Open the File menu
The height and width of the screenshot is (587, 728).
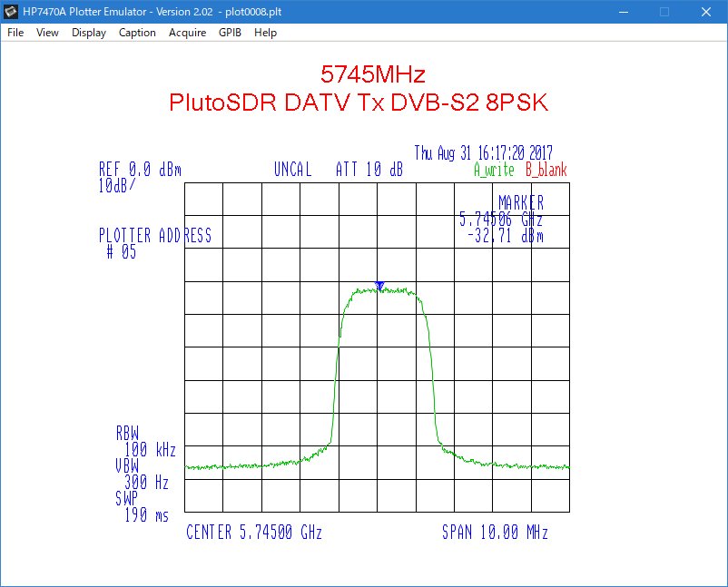(15, 33)
